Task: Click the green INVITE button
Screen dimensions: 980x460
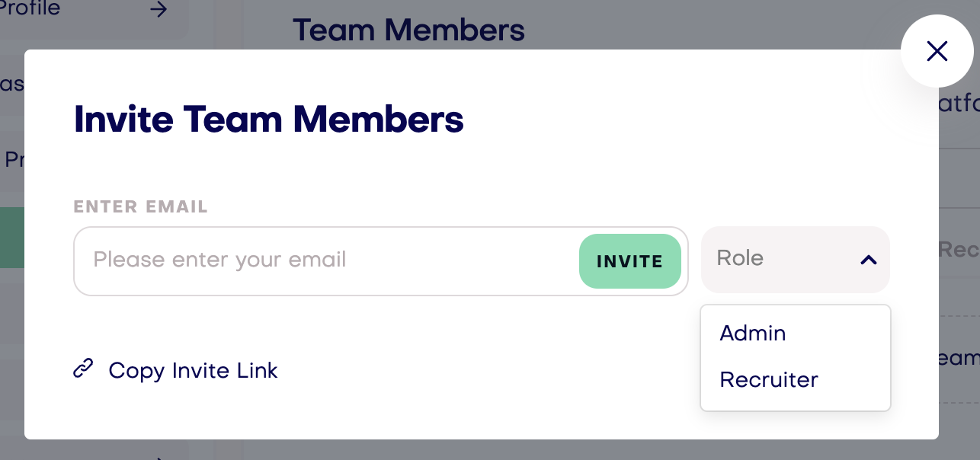Action: 629,261
